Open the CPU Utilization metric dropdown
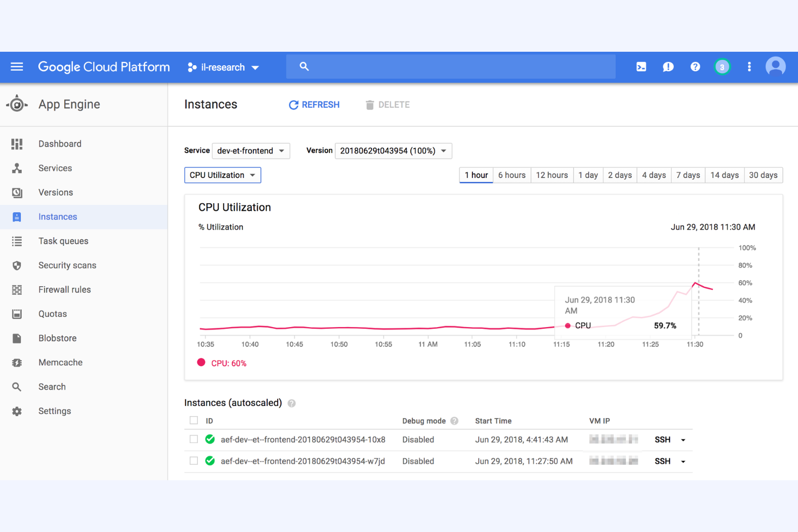This screenshot has height=532, width=798. coord(222,175)
